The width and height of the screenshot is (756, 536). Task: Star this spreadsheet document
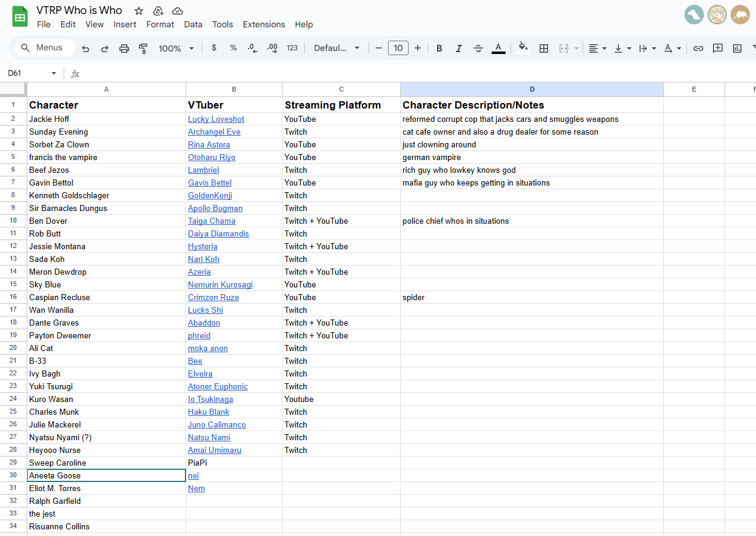tap(139, 11)
